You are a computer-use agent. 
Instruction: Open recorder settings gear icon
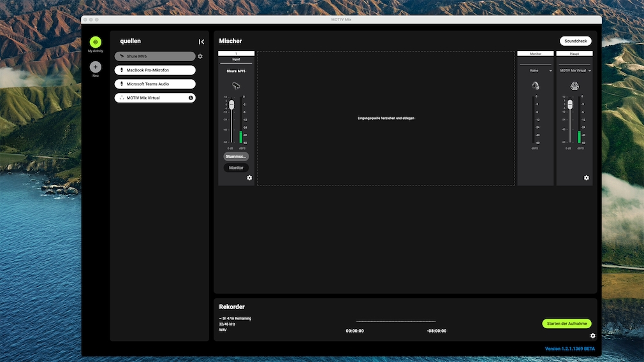[592, 335]
